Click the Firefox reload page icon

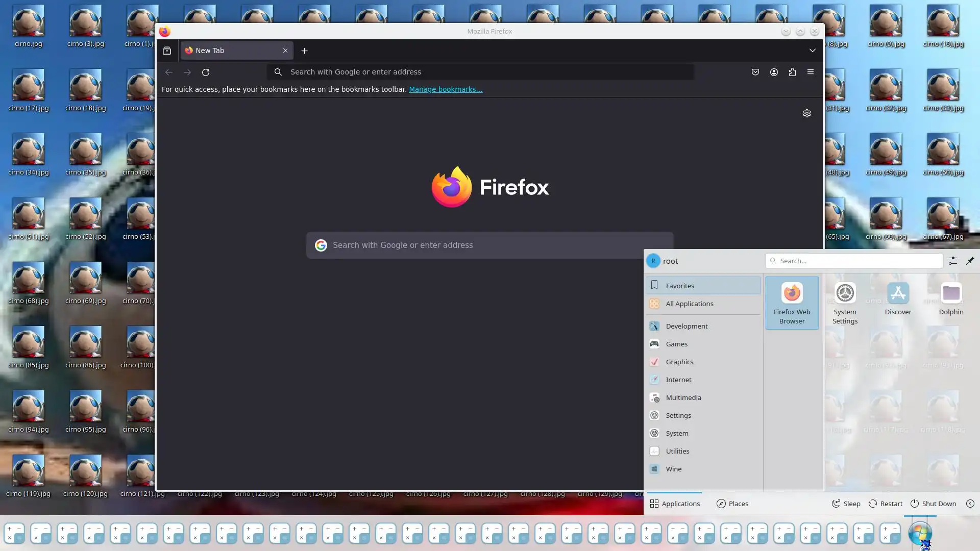pos(206,72)
